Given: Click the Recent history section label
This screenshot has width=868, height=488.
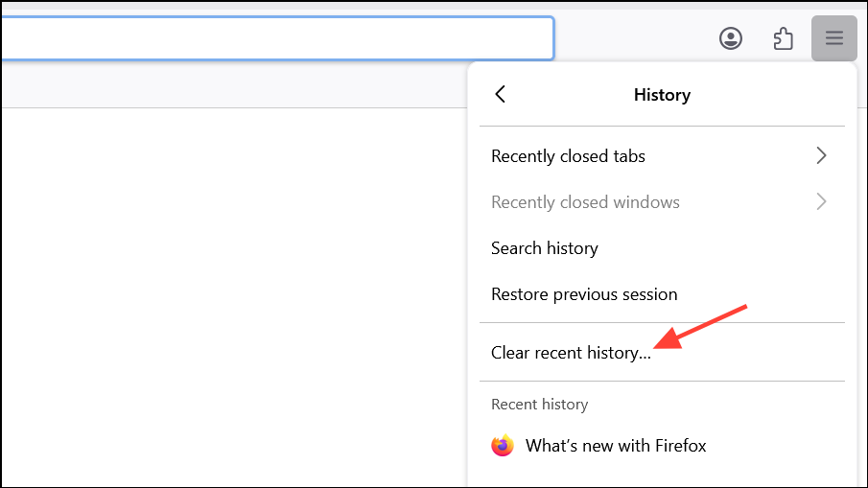Looking at the screenshot, I should 539,405.
